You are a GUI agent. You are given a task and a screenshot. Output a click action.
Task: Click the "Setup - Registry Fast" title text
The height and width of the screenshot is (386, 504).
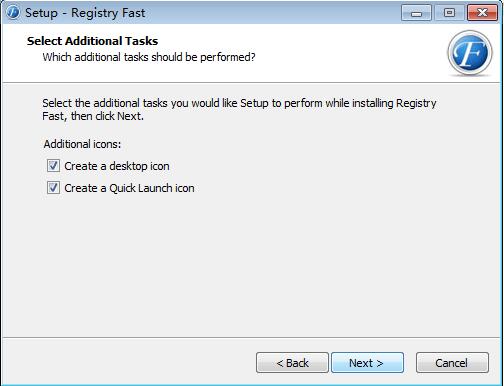(x=85, y=13)
